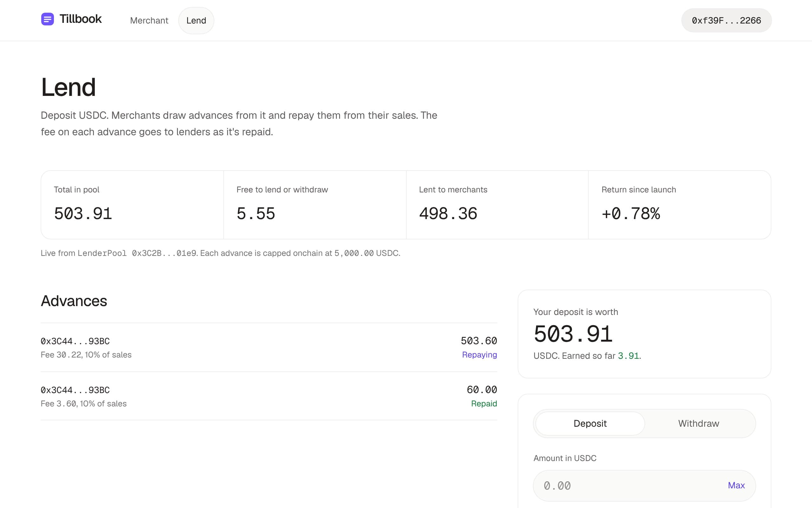The width and height of the screenshot is (812, 508).
Task: Click the Return since launch label
Action: coord(638,190)
